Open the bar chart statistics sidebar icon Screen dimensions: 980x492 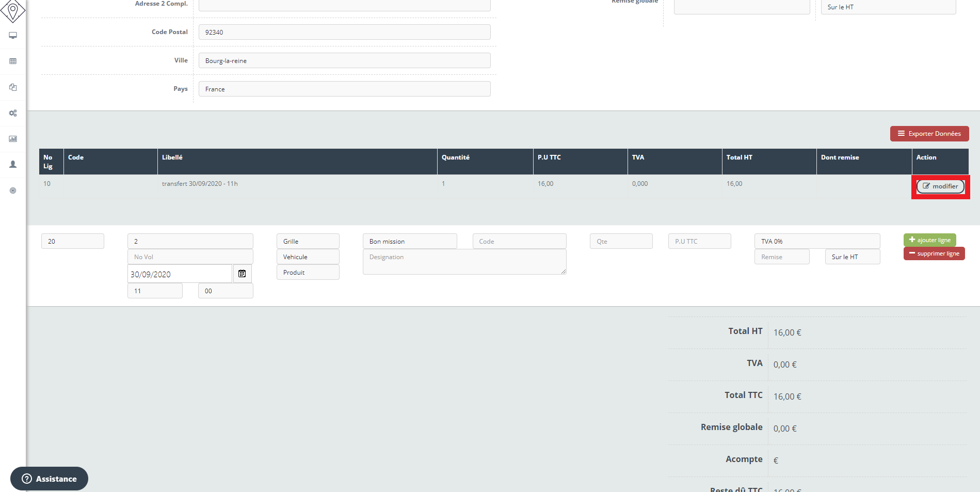(x=13, y=139)
